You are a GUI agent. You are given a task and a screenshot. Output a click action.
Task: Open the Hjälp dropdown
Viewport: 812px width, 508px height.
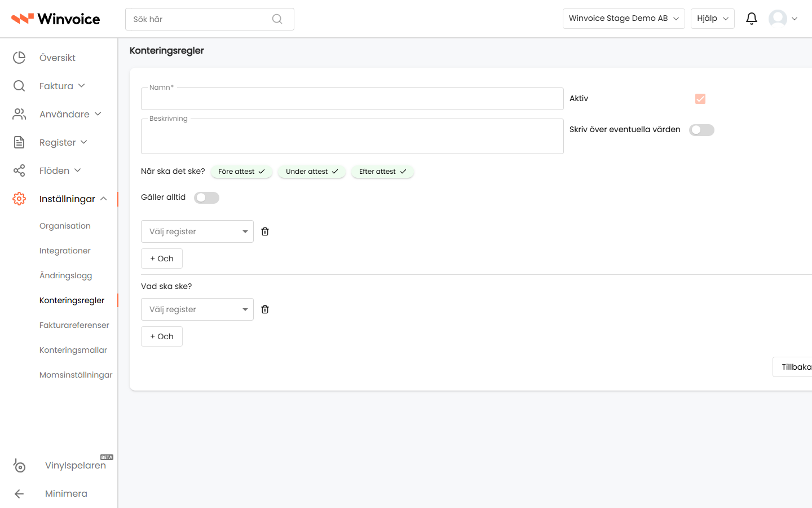tap(713, 19)
